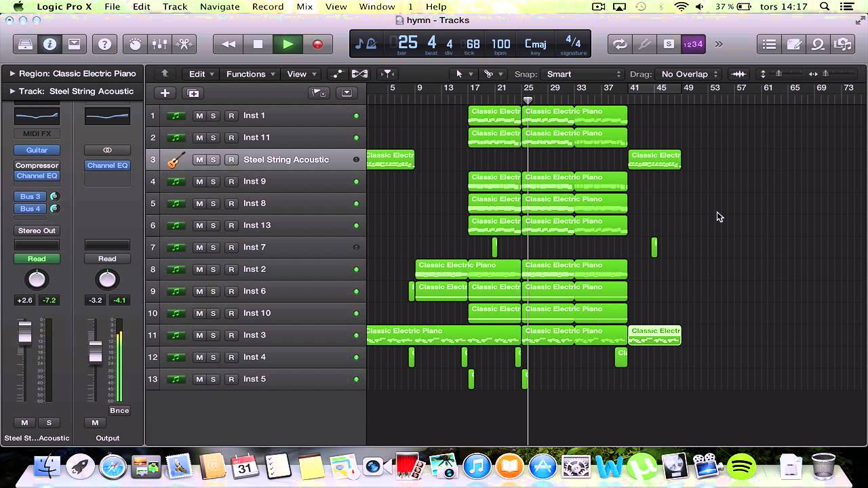This screenshot has height=488, width=868.
Task: Click the Catch playhead button
Action: (x=387, y=74)
